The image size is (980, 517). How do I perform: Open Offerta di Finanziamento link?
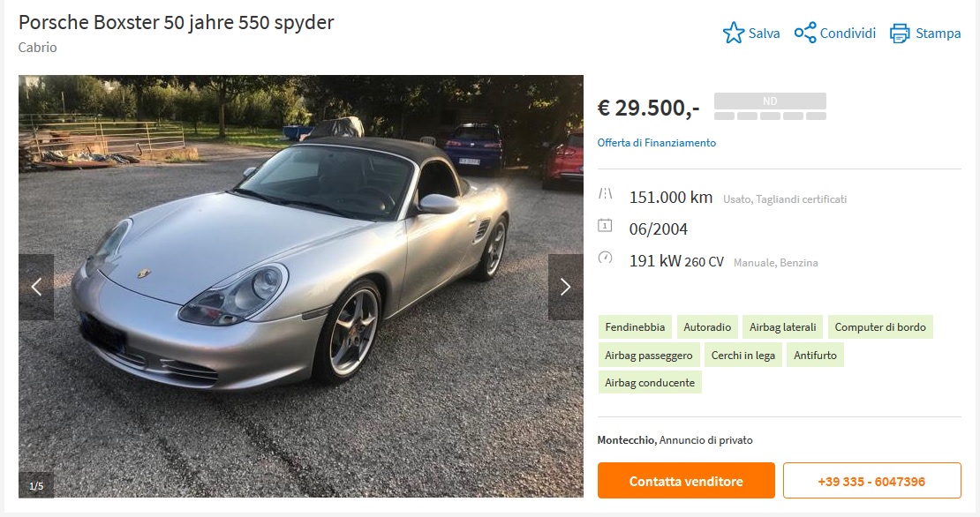tap(656, 142)
